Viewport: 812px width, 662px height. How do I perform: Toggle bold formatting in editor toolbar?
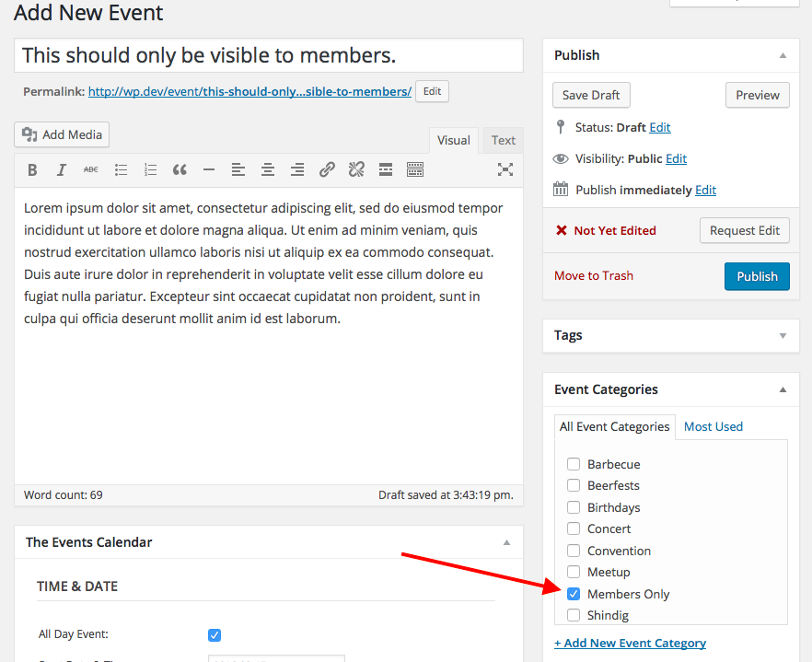(x=32, y=169)
